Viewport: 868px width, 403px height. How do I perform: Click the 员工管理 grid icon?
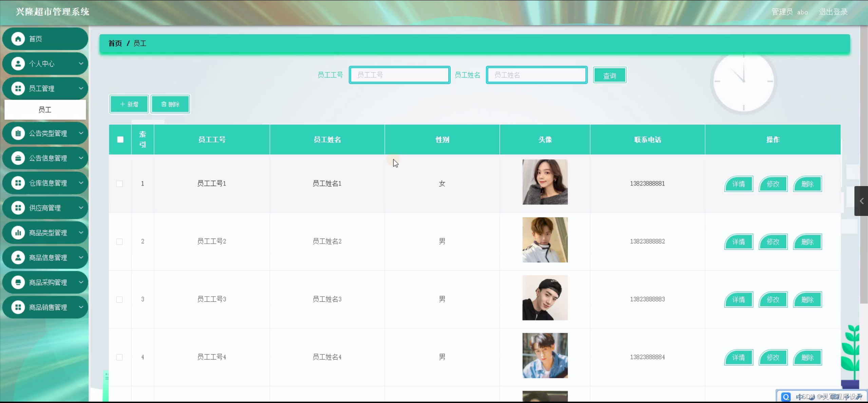18,88
